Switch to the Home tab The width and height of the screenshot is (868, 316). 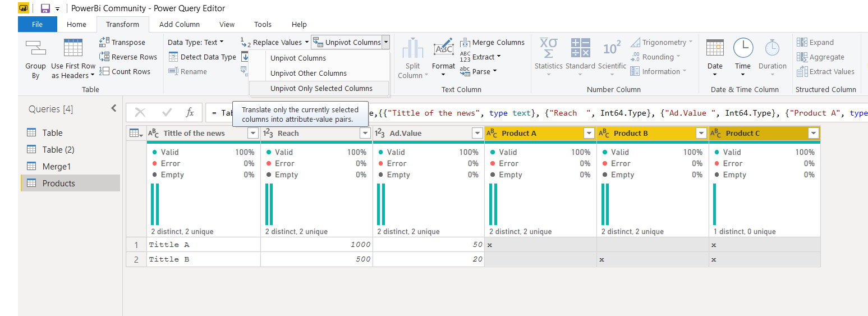[x=76, y=24]
